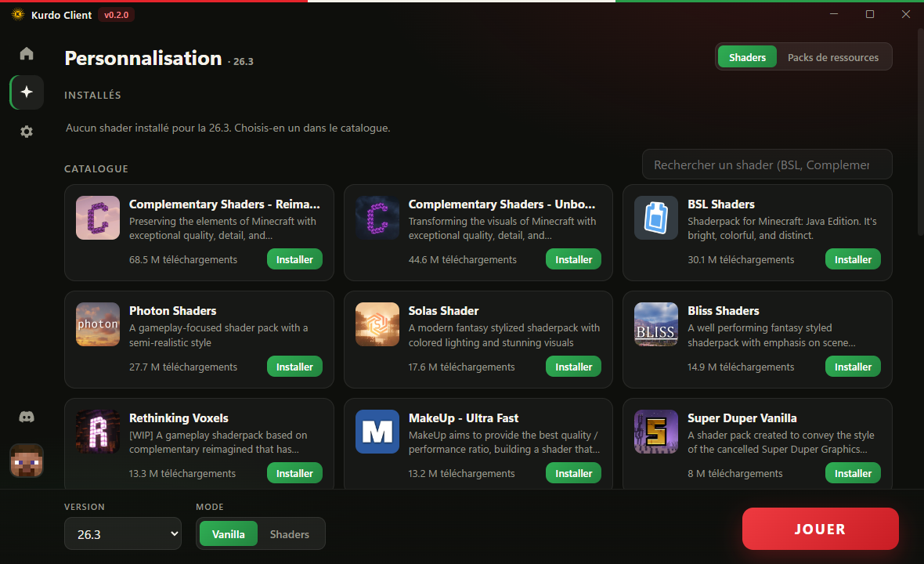The image size is (924, 564).
Task: Click the Solas Shader title
Action: tap(443, 310)
